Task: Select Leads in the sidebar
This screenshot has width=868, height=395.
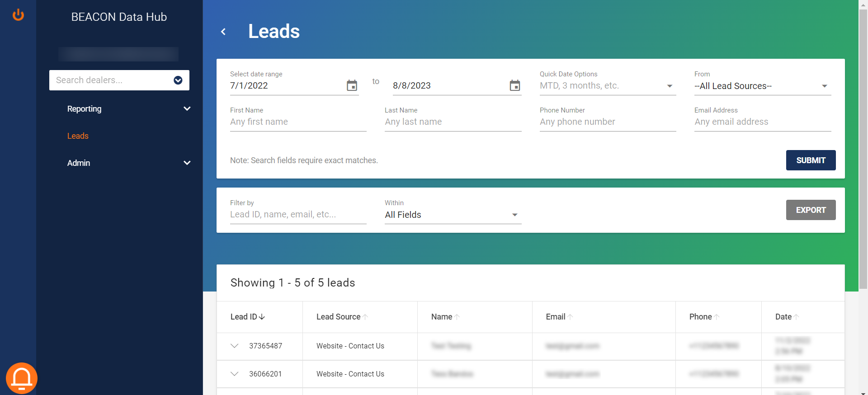Action: [78, 136]
